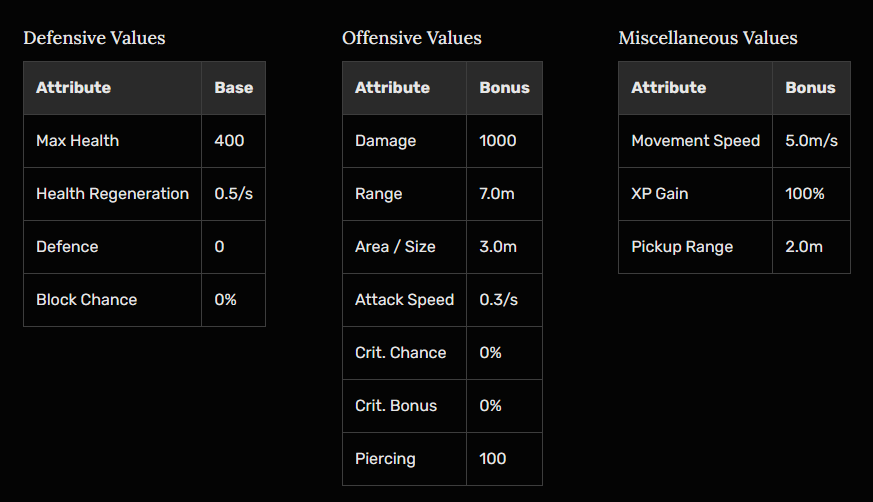Click the Defensive Values heading
This screenshot has width=873, height=502.
pos(94,38)
